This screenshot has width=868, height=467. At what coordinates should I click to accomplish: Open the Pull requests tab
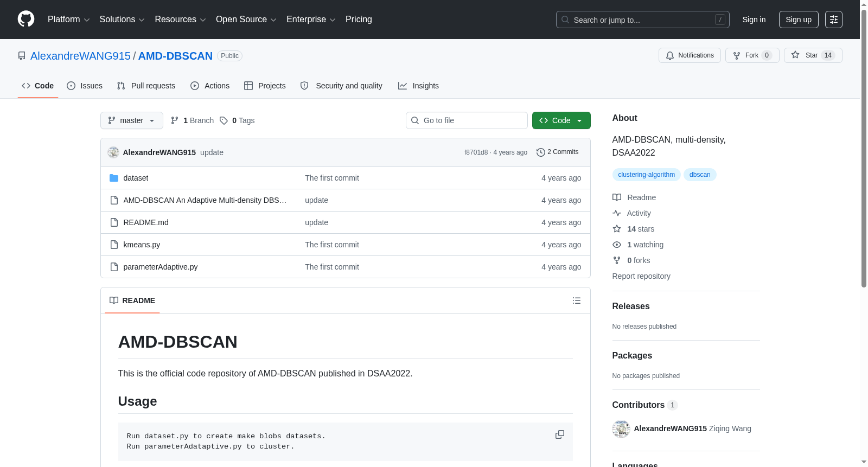[146, 86]
